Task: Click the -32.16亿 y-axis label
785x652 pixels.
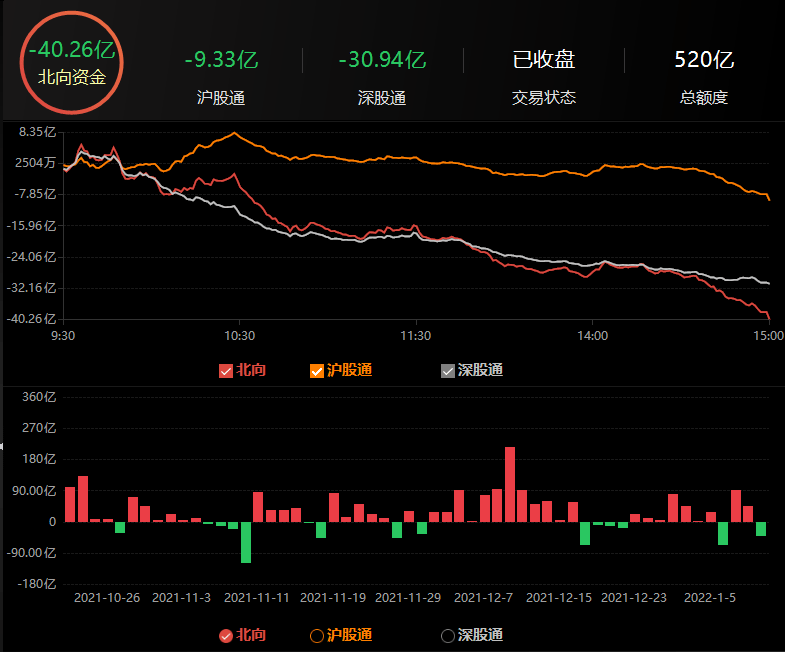Action: (31, 288)
